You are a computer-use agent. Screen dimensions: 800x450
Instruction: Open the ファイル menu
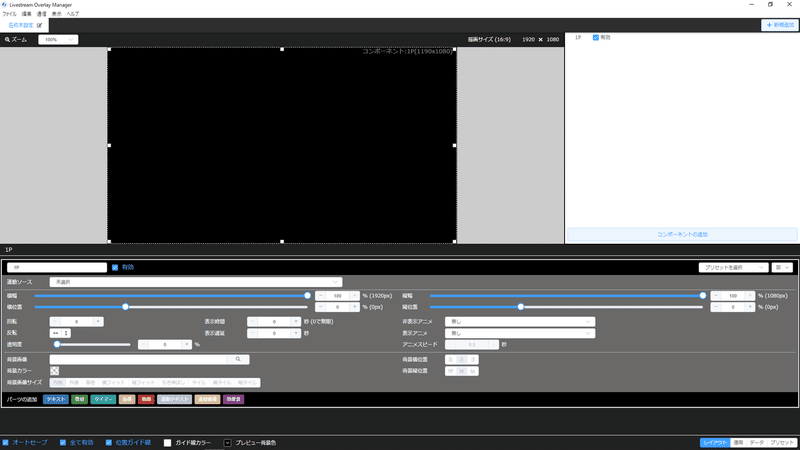click(x=9, y=14)
